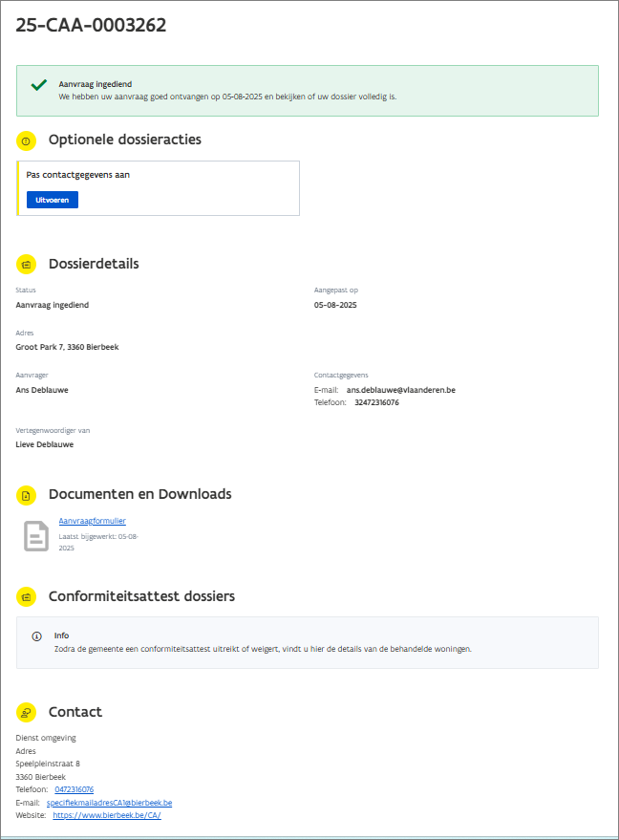Image resolution: width=619 pixels, height=840 pixels.
Task: Click the Contact yellow section icon
Action: point(26,712)
